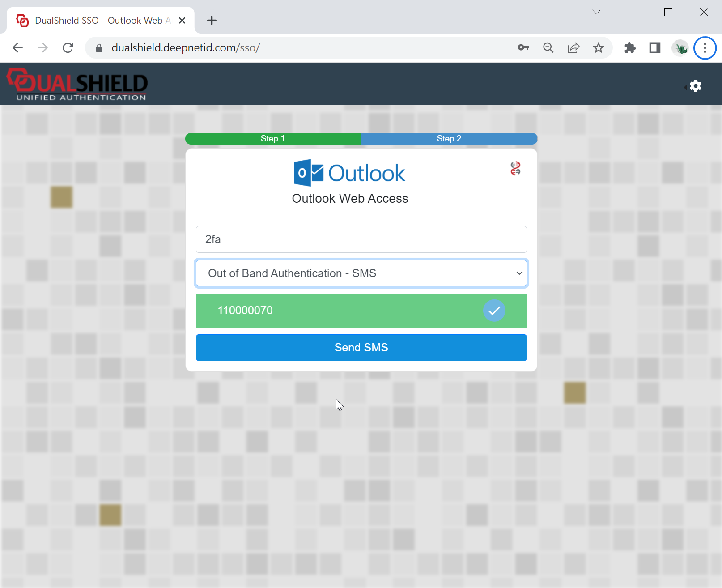The height and width of the screenshot is (588, 722).
Task: Open the Chrome three-dot menu
Action: pos(705,48)
